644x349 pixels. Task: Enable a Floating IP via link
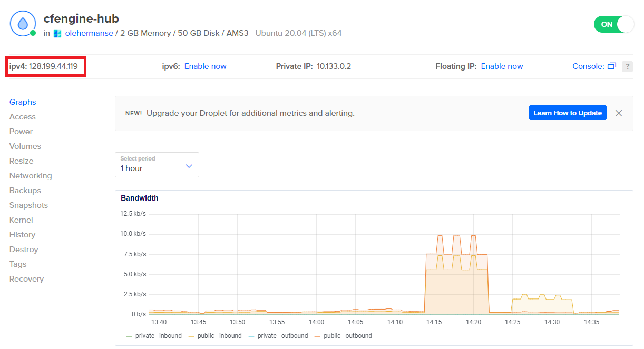pos(502,66)
